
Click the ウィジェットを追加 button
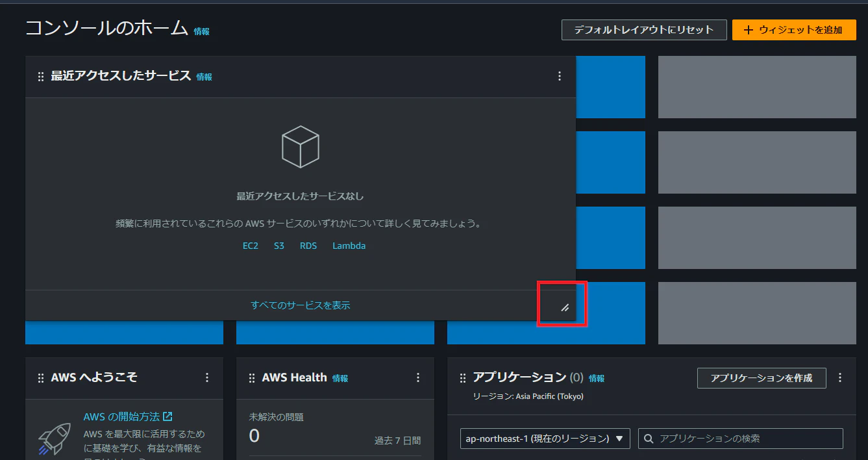(793, 29)
